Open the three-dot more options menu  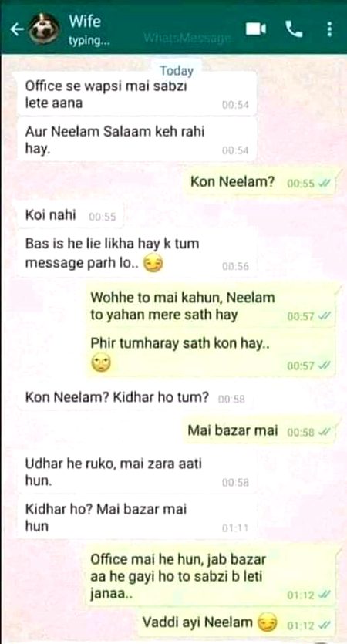[x=329, y=29]
